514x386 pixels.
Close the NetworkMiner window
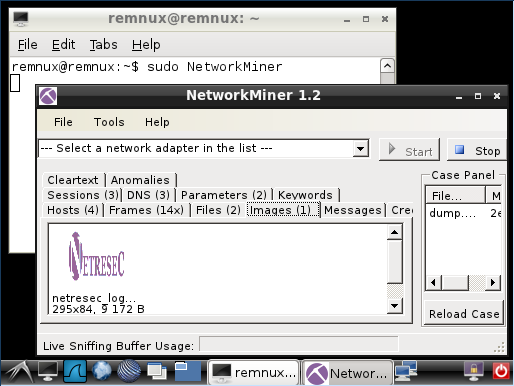click(x=497, y=96)
